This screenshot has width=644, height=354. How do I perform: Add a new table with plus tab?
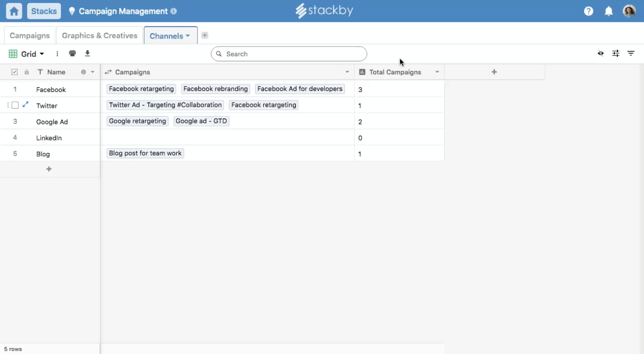pyautogui.click(x=205, y=35)
